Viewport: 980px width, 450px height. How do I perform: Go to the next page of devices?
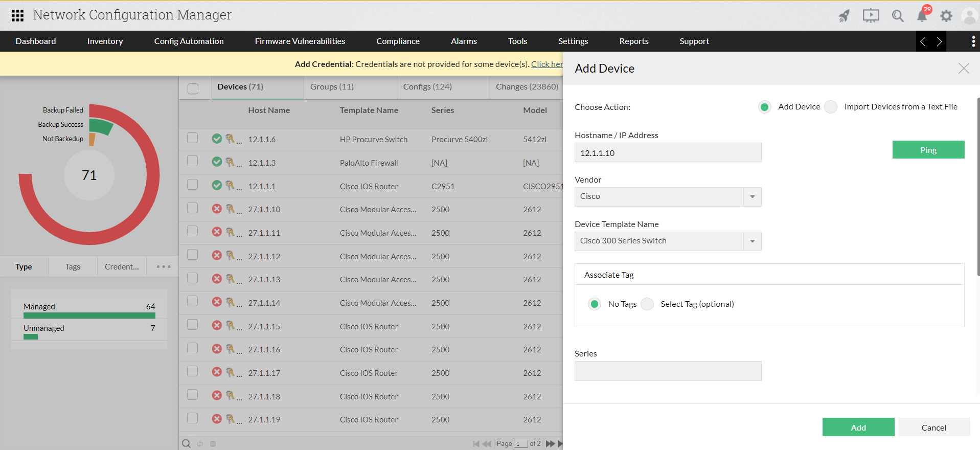(x=550, y=444)
